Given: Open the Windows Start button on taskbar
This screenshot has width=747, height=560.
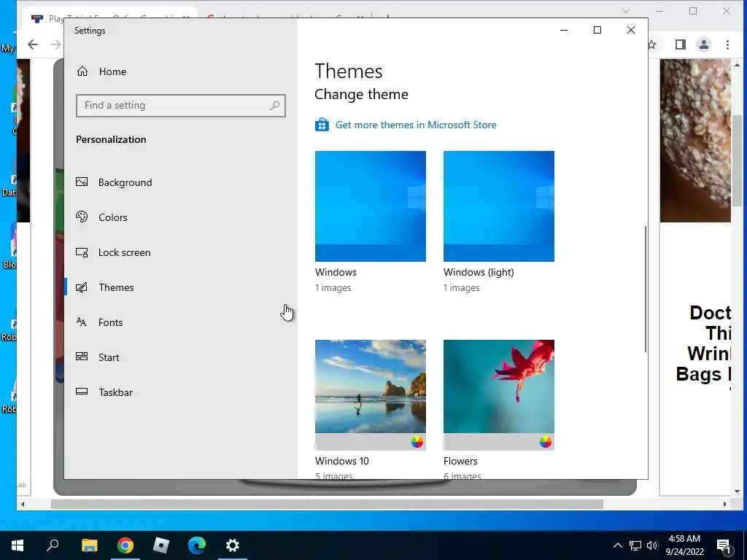Looking at the screenshot, I should coord(18,545).
